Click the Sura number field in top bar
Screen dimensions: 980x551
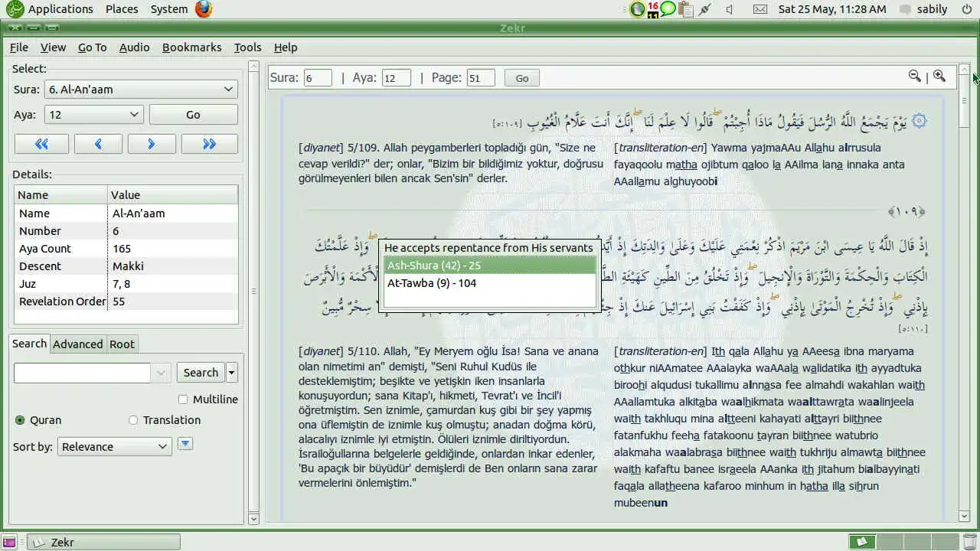tap(318, 78)
